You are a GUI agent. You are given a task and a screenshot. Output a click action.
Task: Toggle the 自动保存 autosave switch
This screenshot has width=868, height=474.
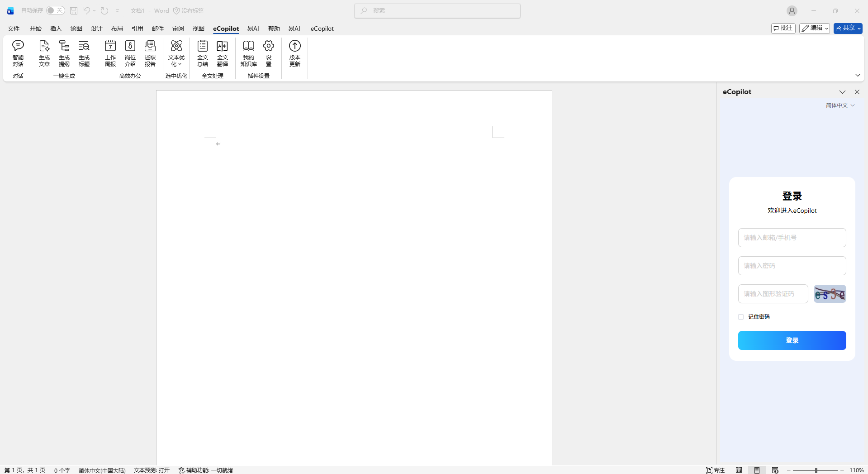pyautogui.click(x=55, y=10)
